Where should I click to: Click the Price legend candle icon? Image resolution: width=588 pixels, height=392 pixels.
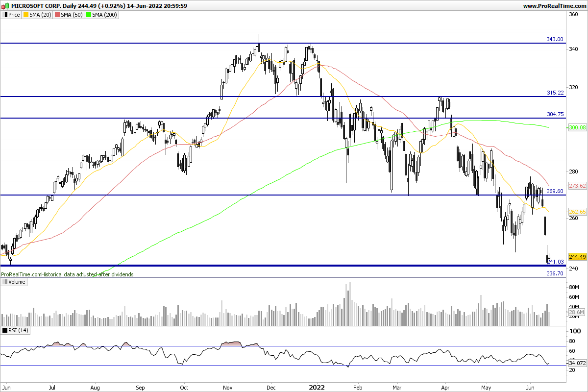click(x=4, y=15)
